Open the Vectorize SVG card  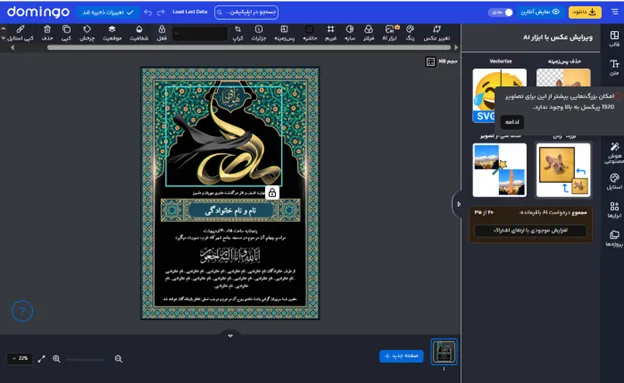click(500, 95)
